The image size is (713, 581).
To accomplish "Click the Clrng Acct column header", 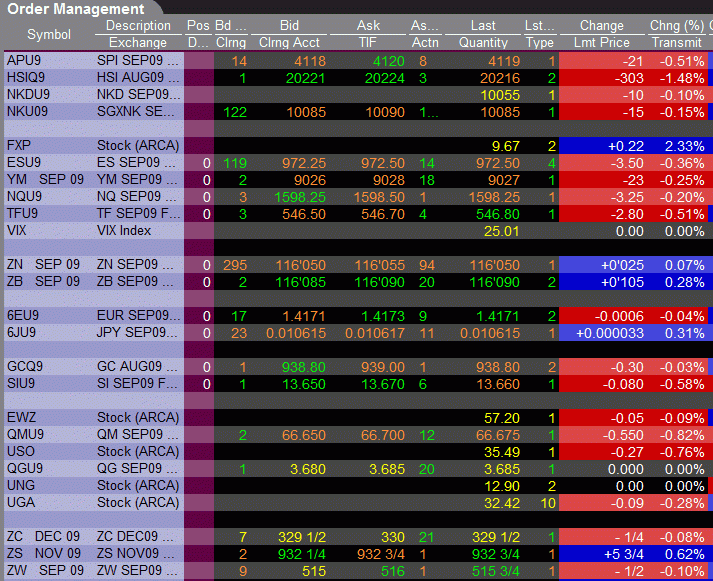I will 289,42.
